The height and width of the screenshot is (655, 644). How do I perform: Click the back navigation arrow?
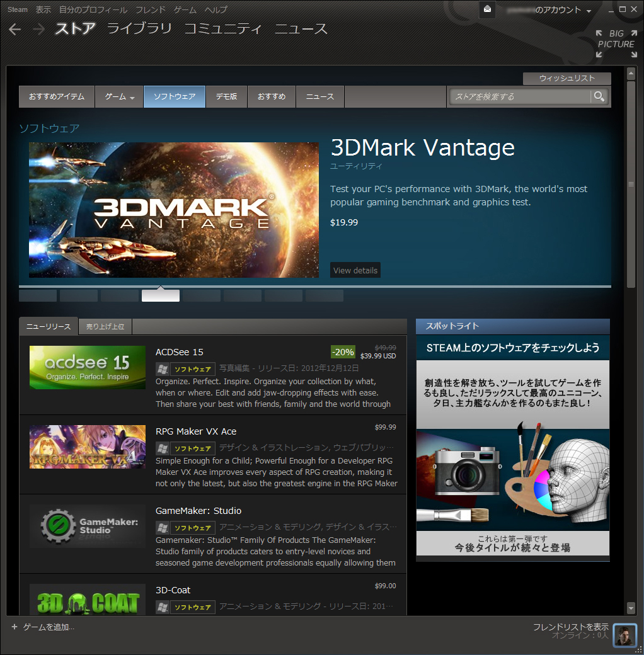[15, 29]
